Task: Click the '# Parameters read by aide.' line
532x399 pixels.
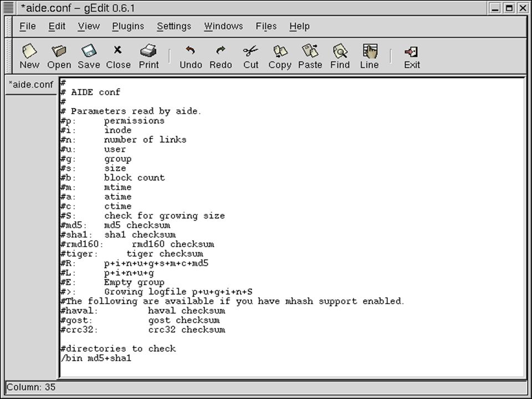Action: click(131, 111)
